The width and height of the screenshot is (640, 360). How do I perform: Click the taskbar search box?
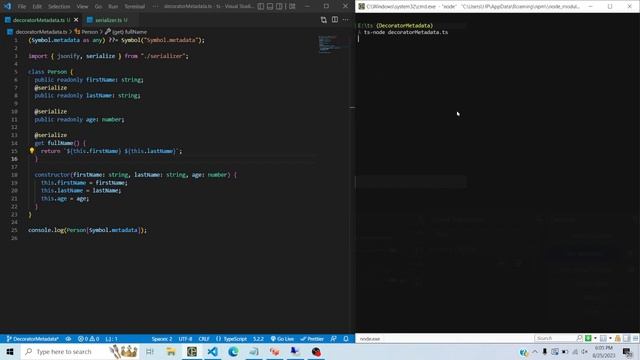point(80,351)
